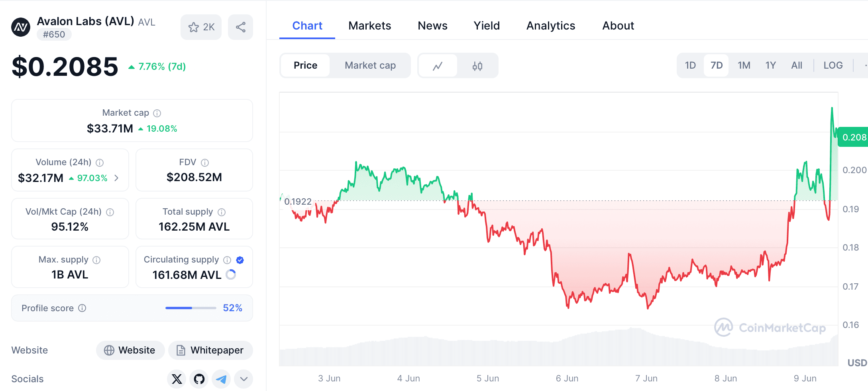The height and width of the screenshot is (391, 868).
Task: Open the GitHub repository icon
Action: (198, 379)
